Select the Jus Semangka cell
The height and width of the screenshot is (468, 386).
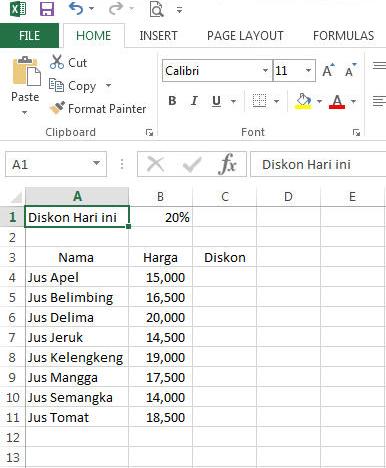(77, 397)
